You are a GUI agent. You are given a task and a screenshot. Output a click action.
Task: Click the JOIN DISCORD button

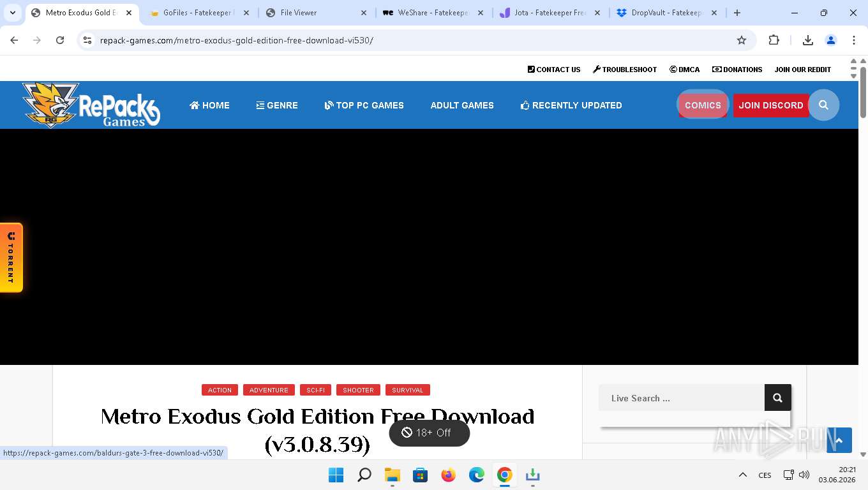771,105
